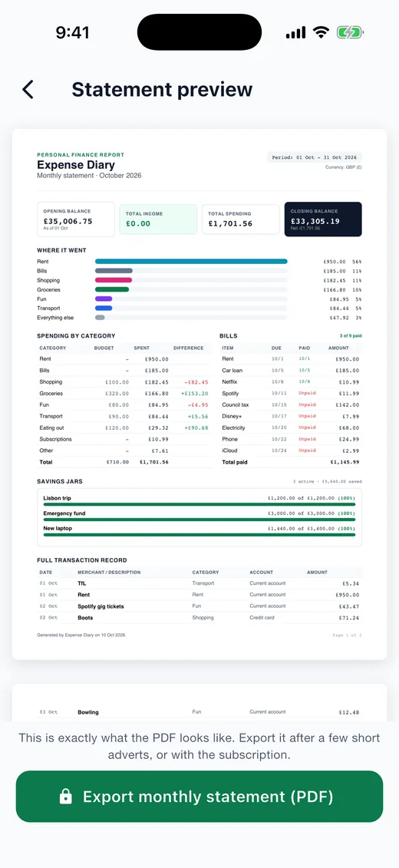Go back using the left chevron arrow
Screen dimensions: 399x868
[28, 90]
